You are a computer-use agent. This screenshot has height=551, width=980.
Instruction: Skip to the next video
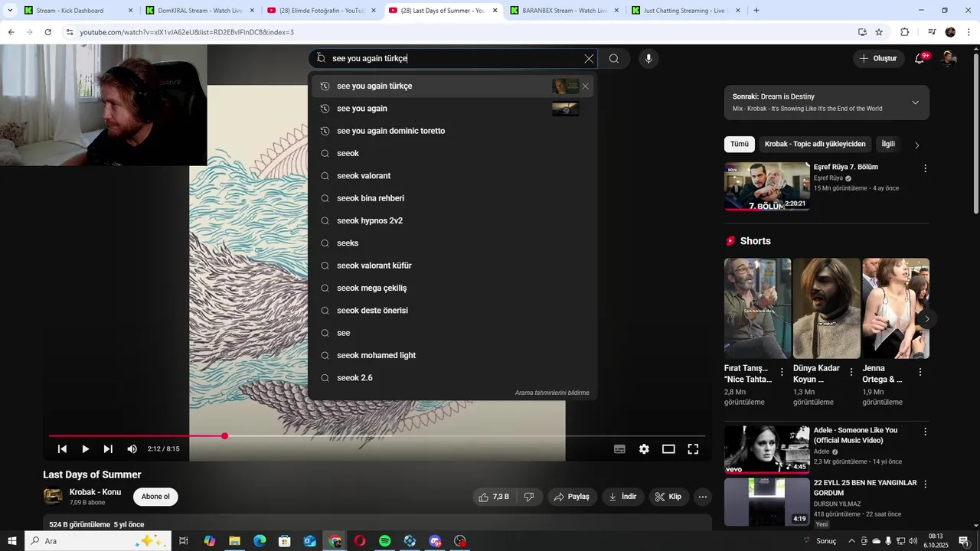pyautogui.click(x=108, y=449)
